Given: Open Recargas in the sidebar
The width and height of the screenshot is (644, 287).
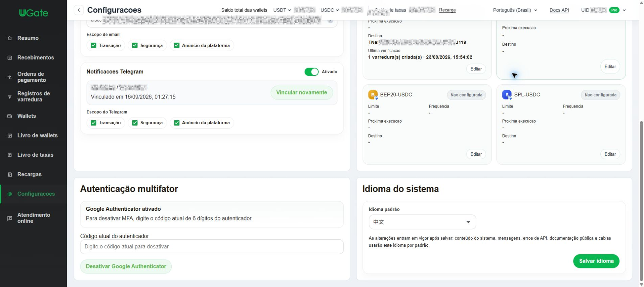Looking at the screenshot, I should click(30, 175).
